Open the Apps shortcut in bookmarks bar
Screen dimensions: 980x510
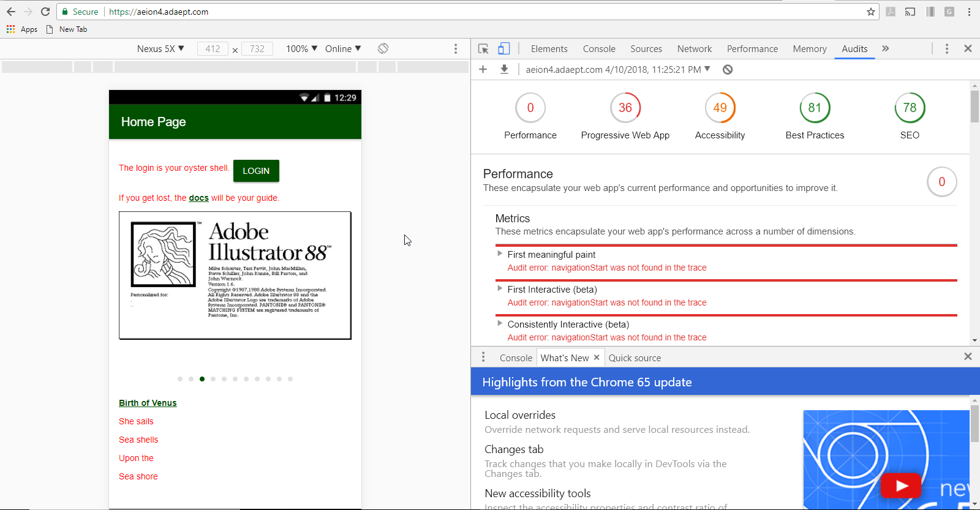click(22, 29)
